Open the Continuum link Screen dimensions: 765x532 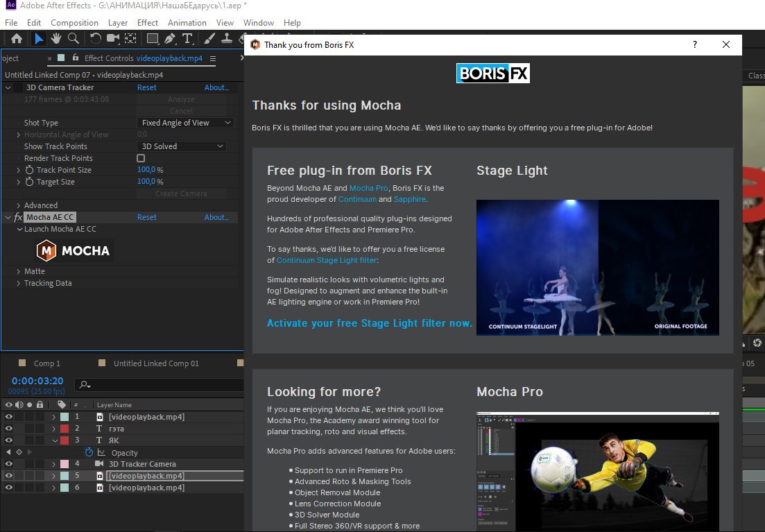(x=357, y=199)
